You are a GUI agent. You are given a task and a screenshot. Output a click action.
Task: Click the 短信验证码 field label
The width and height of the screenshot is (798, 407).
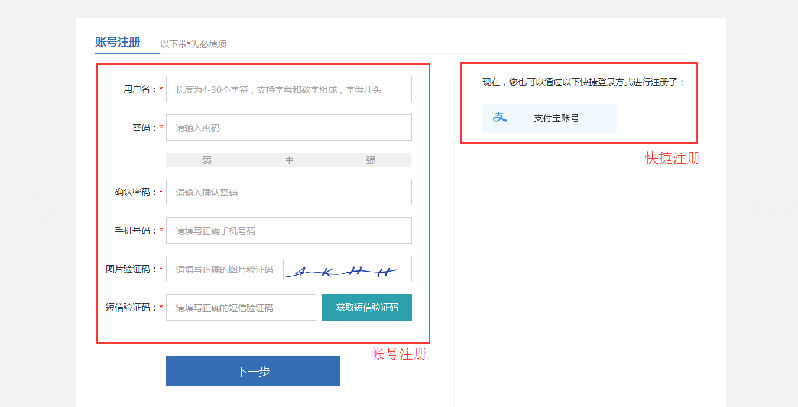(131, 307)
